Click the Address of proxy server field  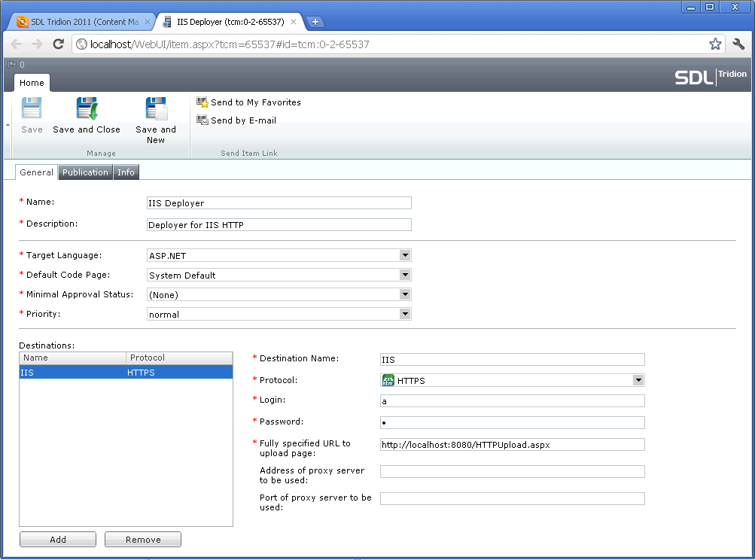click(512, 472)
